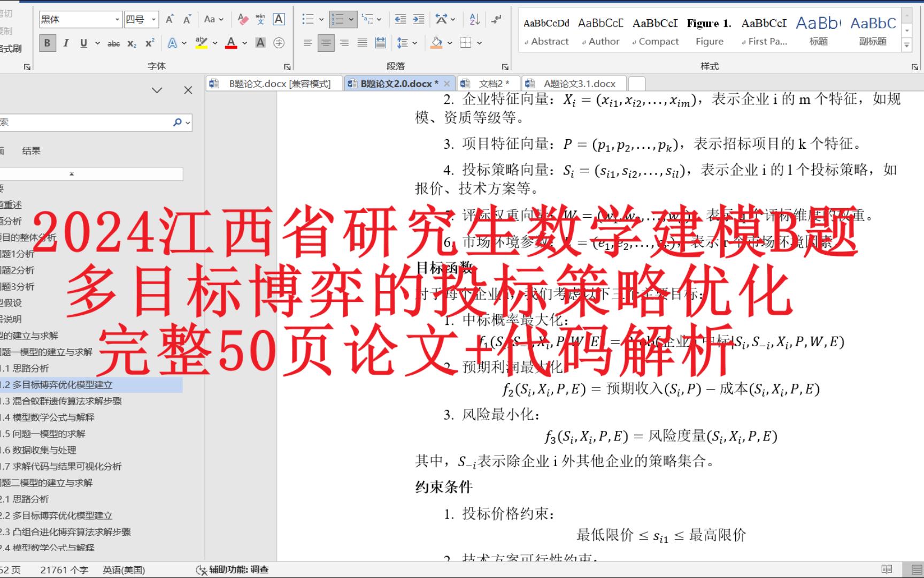Viewport: 924px width, 578px height.
Task: Clear all formatting with eraser icon
Action: pos(243,19)
